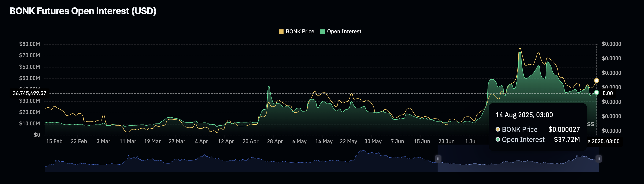Click the 15 Feb date on x-axis
Image resolution: width=644 pixels, height=184 pixels.
coord(54,141)
